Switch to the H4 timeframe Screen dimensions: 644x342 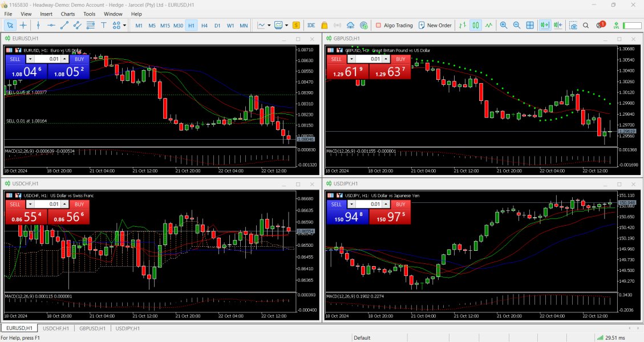[x=205, y=26]
